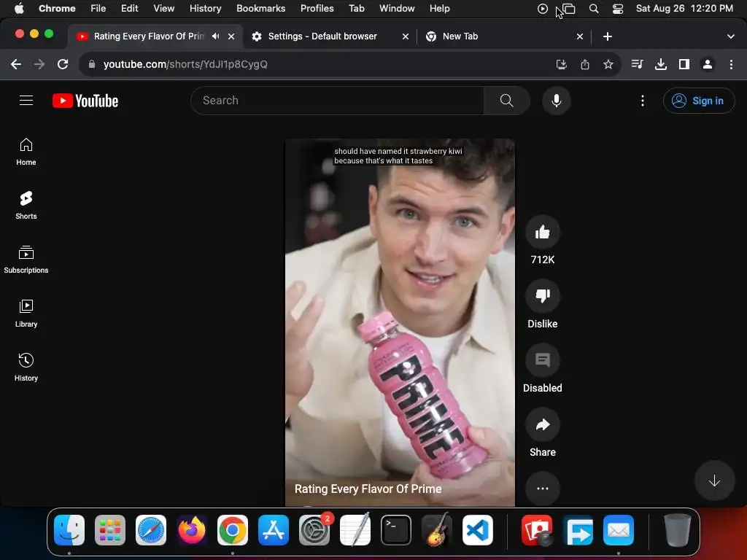Click the disabled comments icon
747x560 pixels.
tap(542, 360)
